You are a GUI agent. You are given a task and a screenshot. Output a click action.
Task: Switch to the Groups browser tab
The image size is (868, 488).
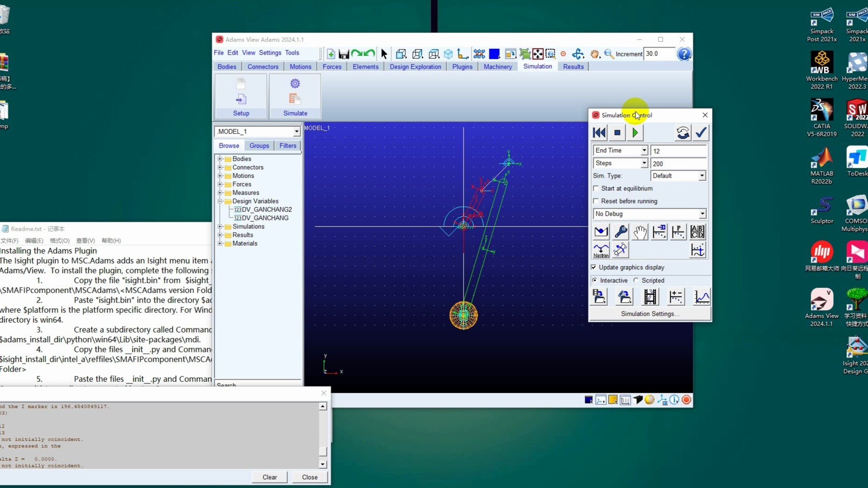[259, 146]
